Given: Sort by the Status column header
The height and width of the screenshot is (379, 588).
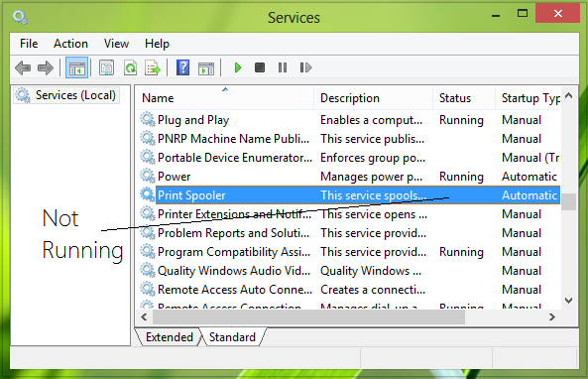Looking at the screenshot, I should pyautogui.click(x=464, y=98).
